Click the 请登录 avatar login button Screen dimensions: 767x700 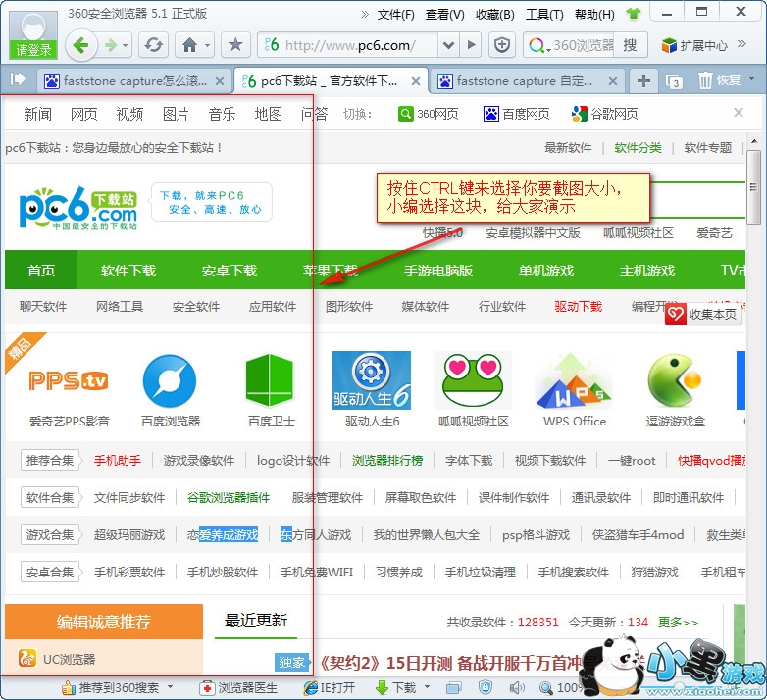pos(33,34)
